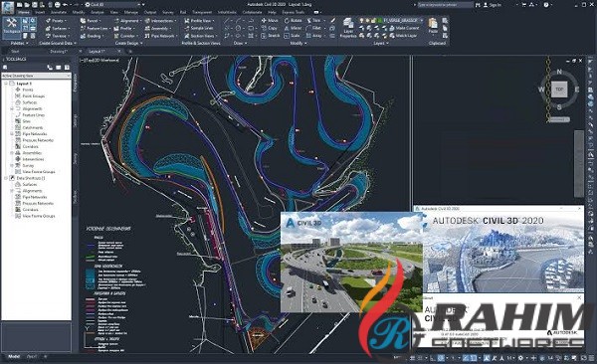Viewport: 597px width, 364px height.
Task: Open the Civil 3D workspace dropdown
Action: pos(113,5)
